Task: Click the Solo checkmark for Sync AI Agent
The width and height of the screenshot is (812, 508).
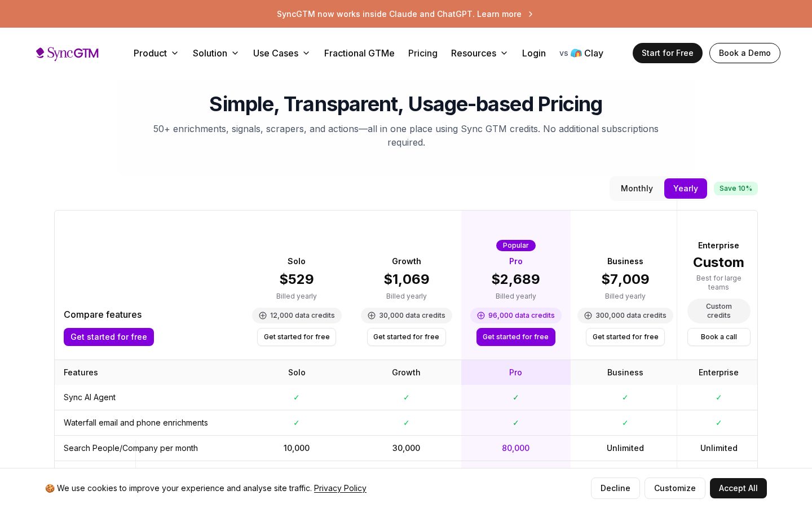Action: [x=297, y=397]
